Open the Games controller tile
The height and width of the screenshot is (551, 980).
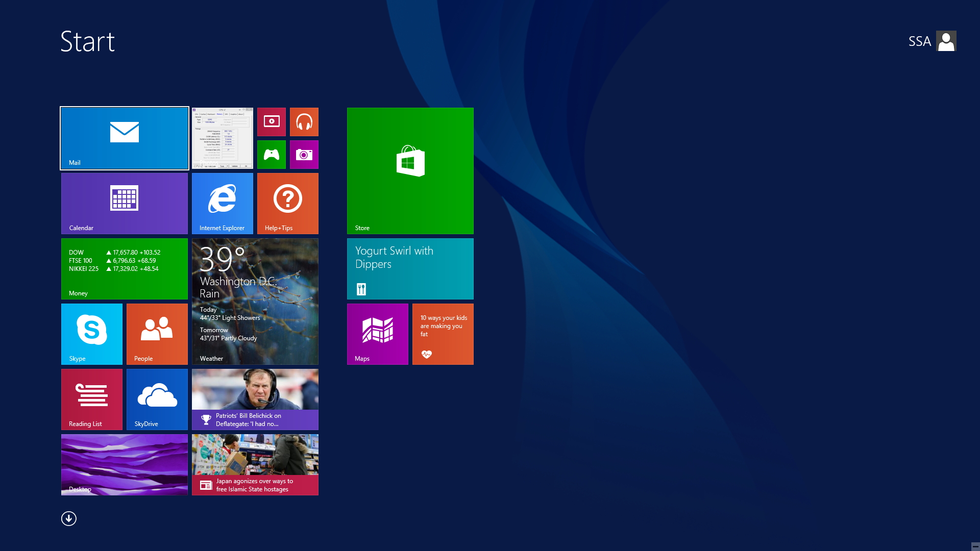pos(272,155)
